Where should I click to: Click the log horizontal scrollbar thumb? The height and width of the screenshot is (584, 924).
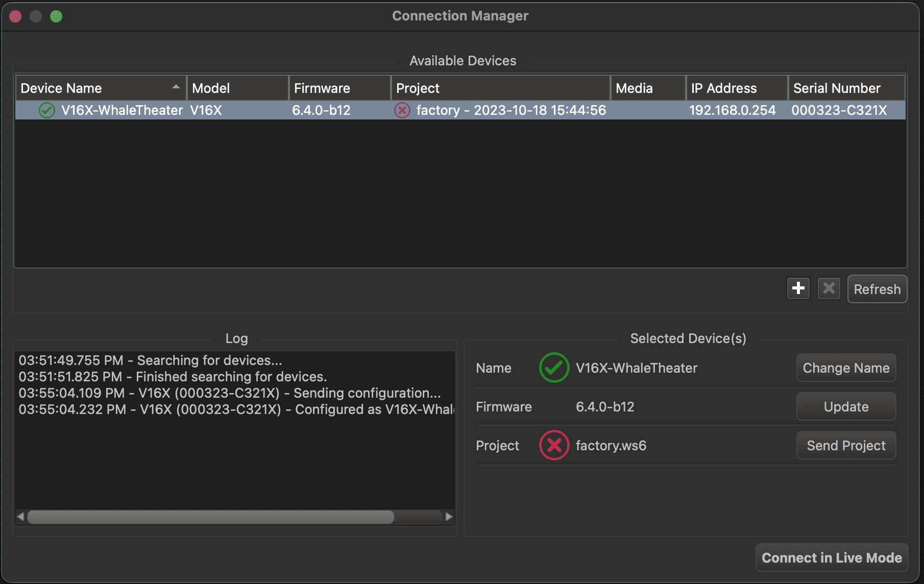(210, 517)
